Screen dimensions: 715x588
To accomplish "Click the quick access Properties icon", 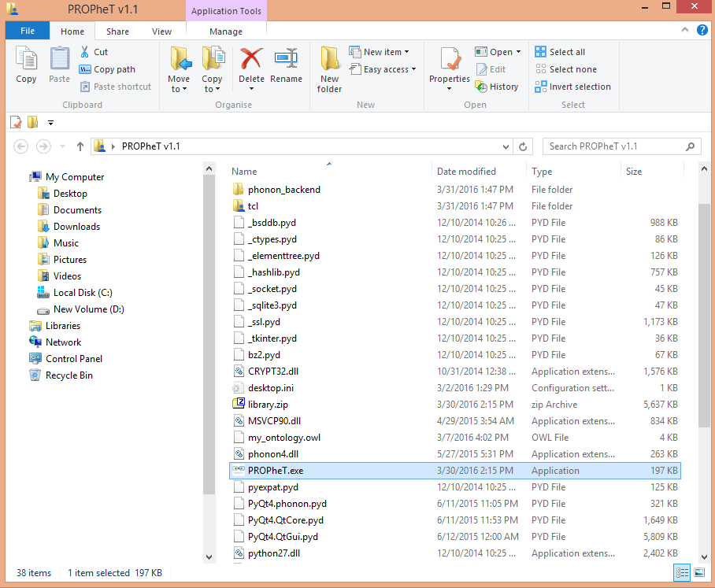I will point(16,122).
